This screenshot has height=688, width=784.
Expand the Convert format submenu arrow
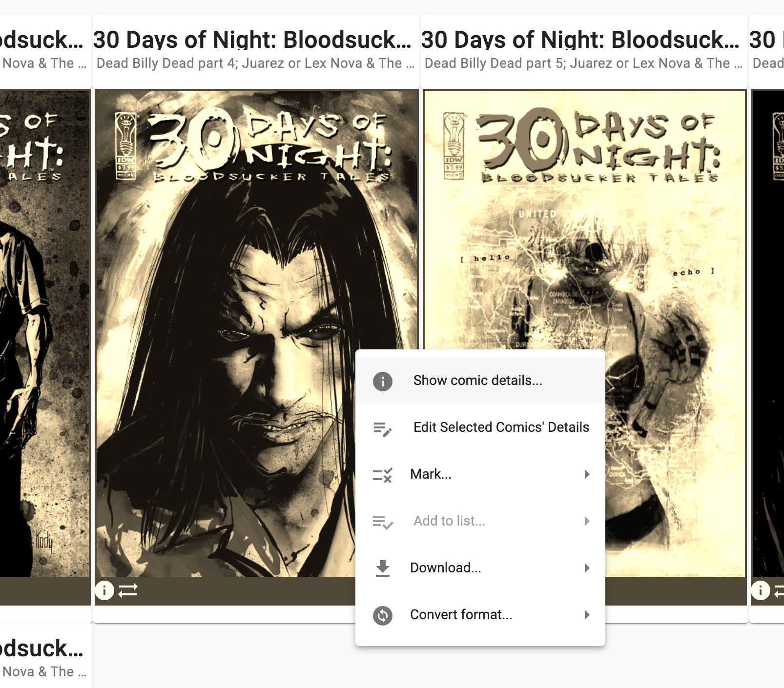(587, 615)
